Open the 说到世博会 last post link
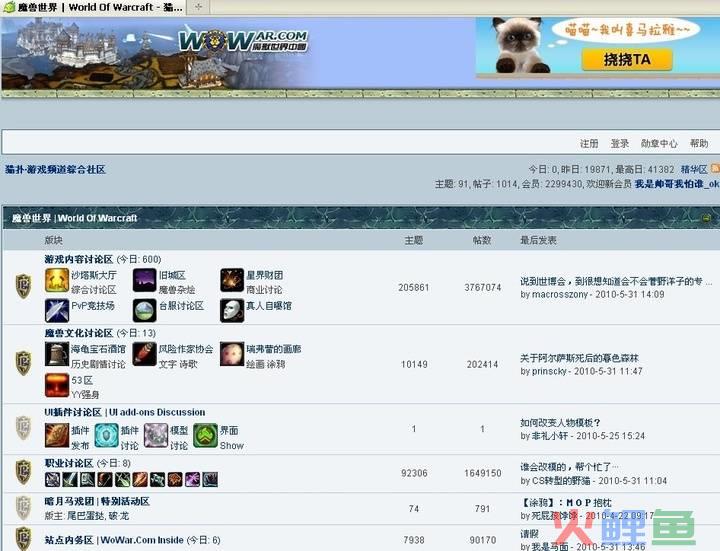This screenshot has height=551, width=720. 615,281
